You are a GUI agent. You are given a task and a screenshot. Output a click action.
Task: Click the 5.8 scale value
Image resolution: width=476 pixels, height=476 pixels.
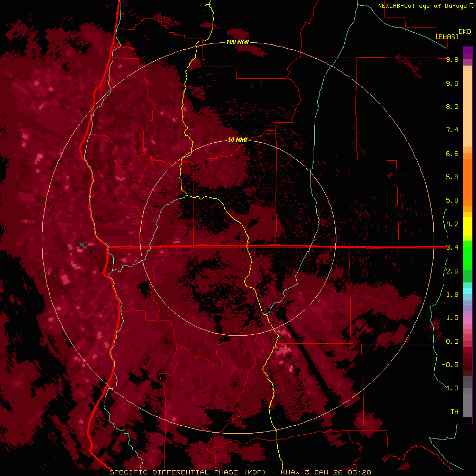[x=452, y=177]
